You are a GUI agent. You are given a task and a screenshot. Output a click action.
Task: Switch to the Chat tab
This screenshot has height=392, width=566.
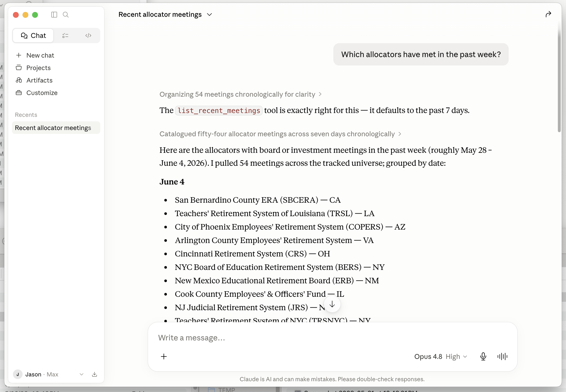[x=33, y=36]
